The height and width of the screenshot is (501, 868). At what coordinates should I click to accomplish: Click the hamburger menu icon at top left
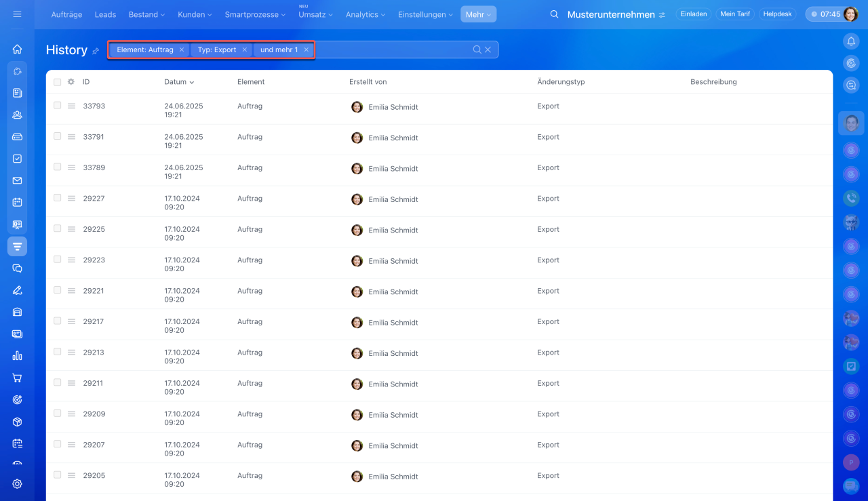click(x=17, y=14)
